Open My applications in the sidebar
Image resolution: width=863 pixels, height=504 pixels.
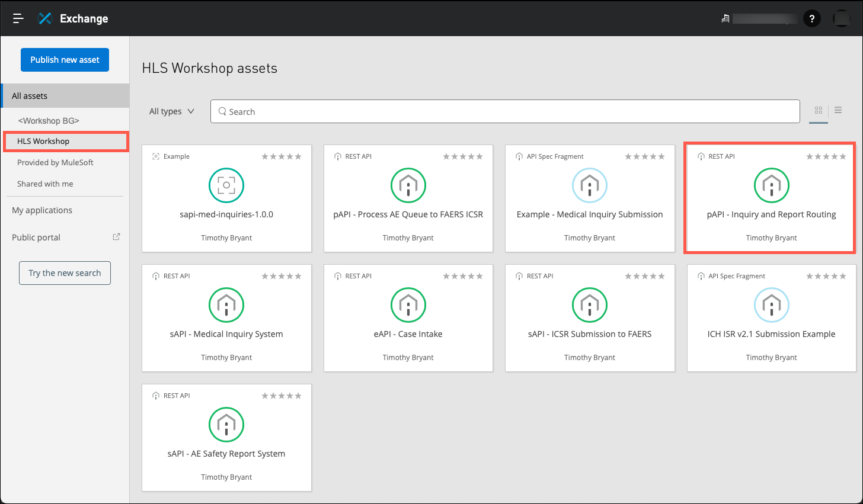42,210
